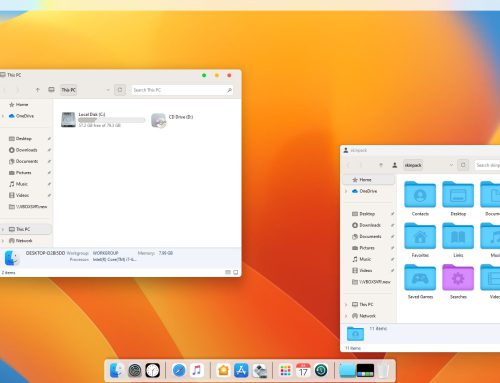Open the blue folder in the dock
The height and width of the screenshot is (383, 500).
347,371
